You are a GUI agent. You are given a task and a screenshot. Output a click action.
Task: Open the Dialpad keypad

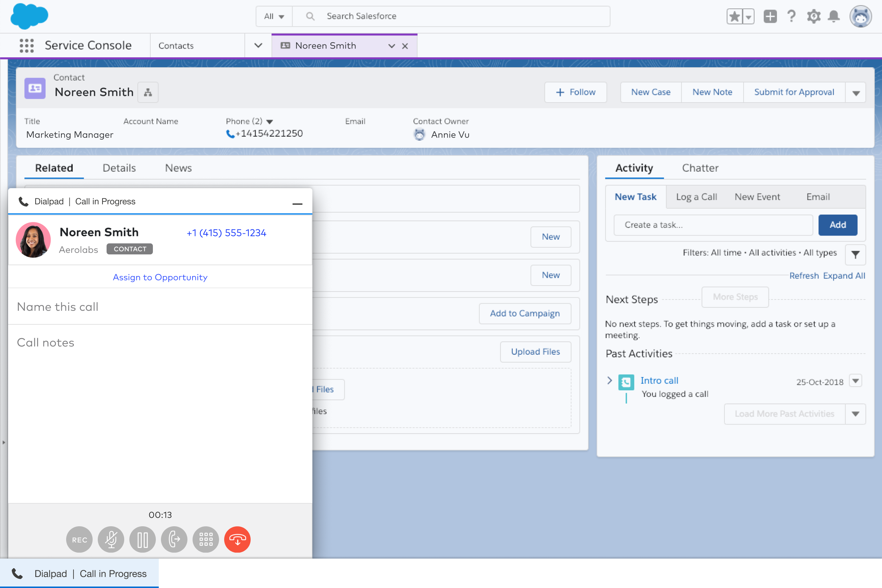coord(206,539)
